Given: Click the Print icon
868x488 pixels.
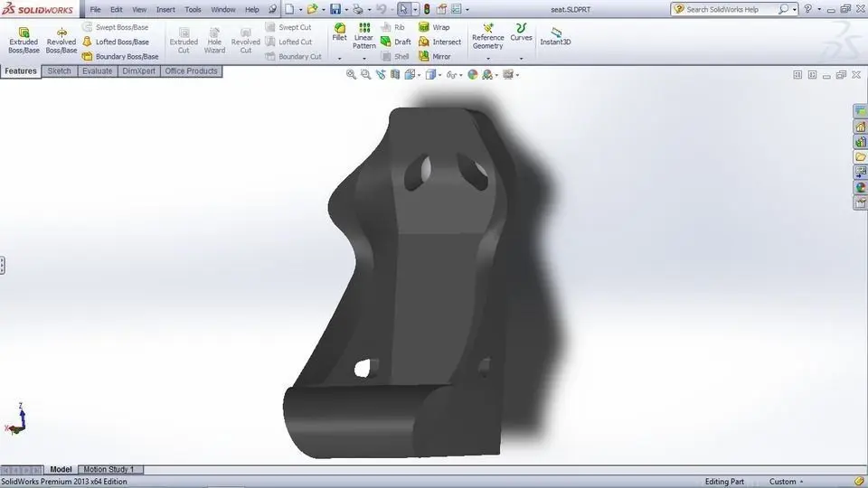Looking at the screenshot, I should (x=358, y=9).
